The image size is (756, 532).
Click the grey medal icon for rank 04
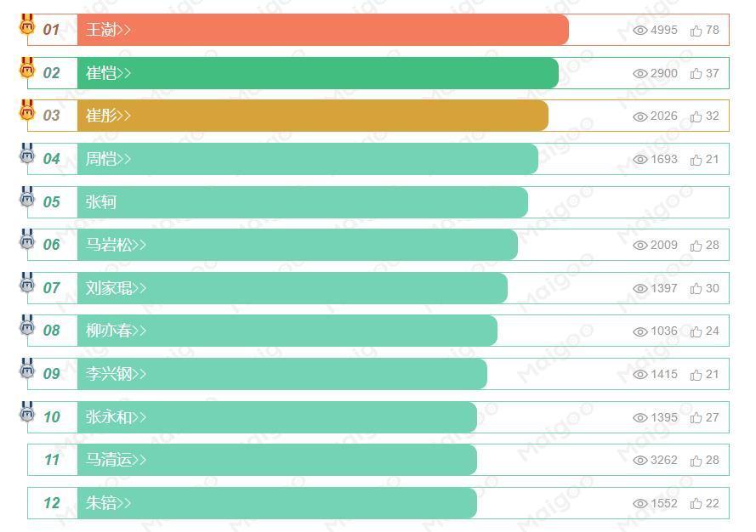click(27, 154)
